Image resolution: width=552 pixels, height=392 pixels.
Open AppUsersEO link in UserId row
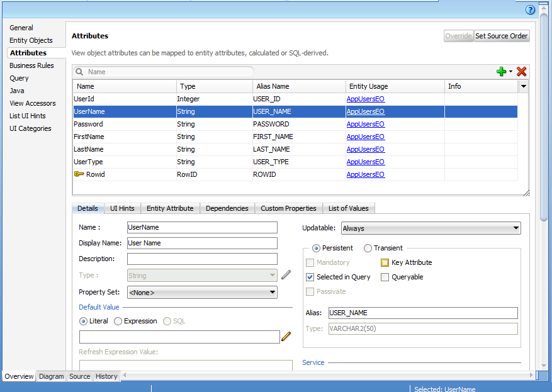tap(365, 99)
